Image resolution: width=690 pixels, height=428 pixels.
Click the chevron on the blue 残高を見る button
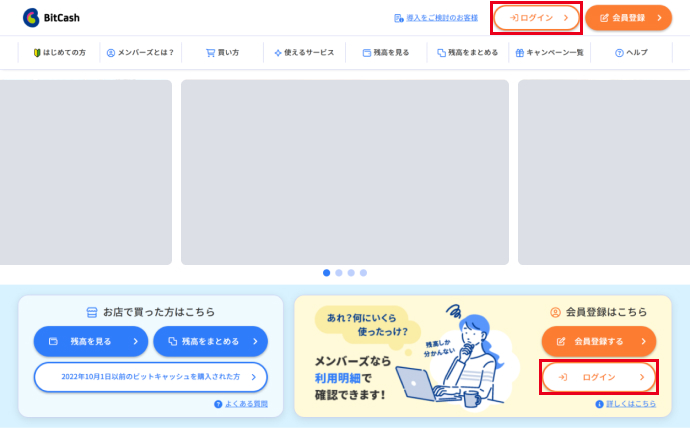(x=136, y=341)
